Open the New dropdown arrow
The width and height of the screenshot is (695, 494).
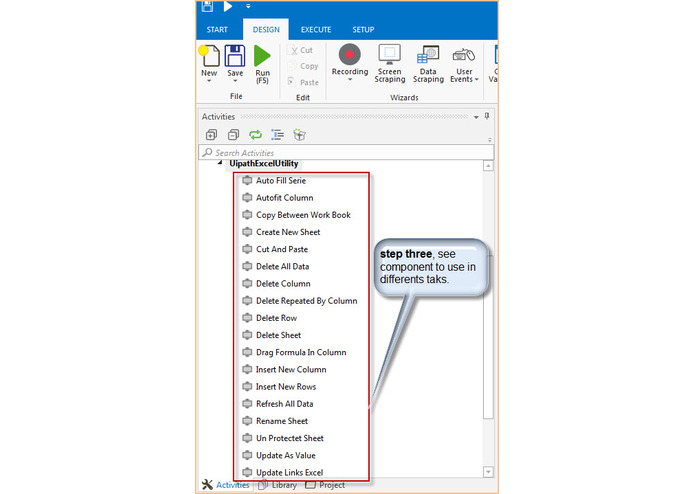(x=209, y=81)
